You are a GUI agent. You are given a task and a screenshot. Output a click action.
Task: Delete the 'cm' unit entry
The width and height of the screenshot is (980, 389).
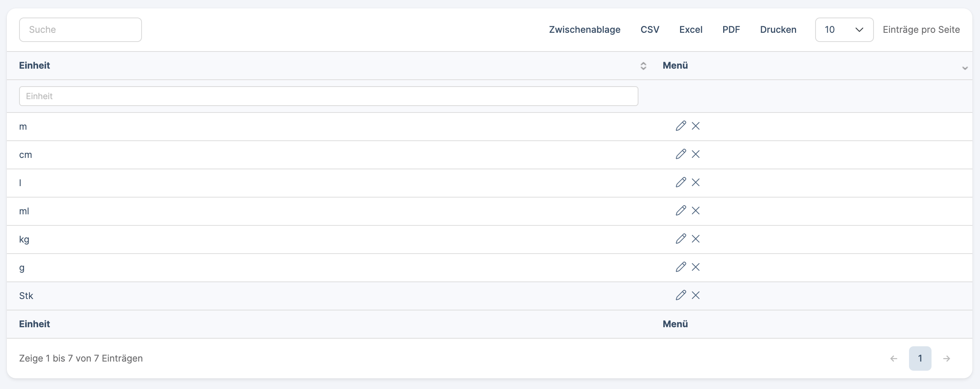coord(696,154)
